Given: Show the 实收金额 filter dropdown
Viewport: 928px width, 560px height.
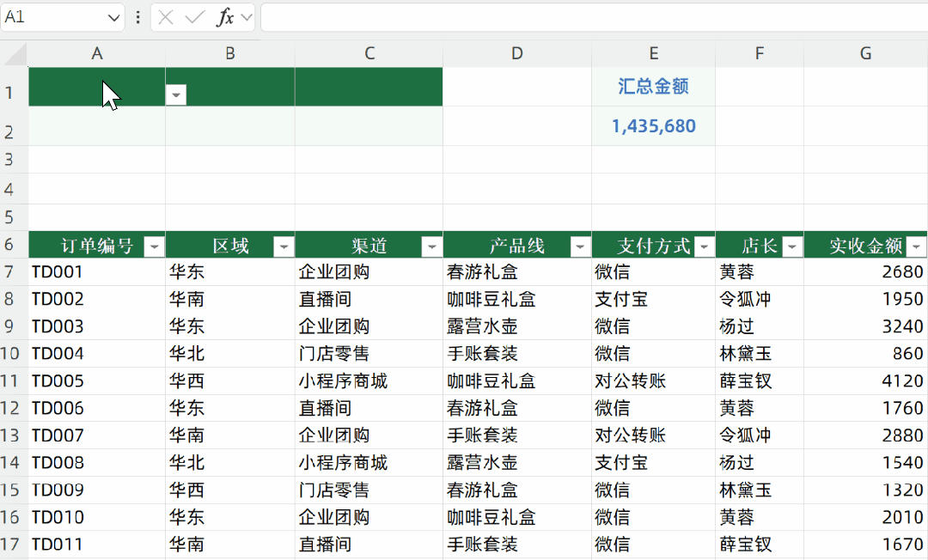Looking at the screenshot, I should (916, 247).
